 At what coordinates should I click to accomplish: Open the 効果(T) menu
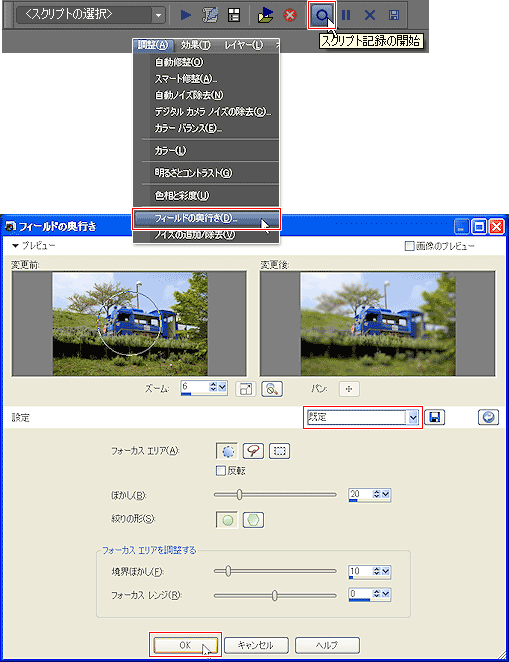click(x=196, y=45)
